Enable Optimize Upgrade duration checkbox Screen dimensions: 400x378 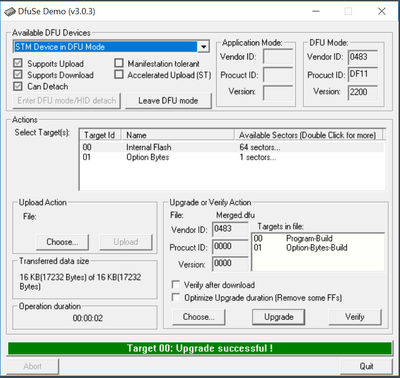(x=175, y=297)
